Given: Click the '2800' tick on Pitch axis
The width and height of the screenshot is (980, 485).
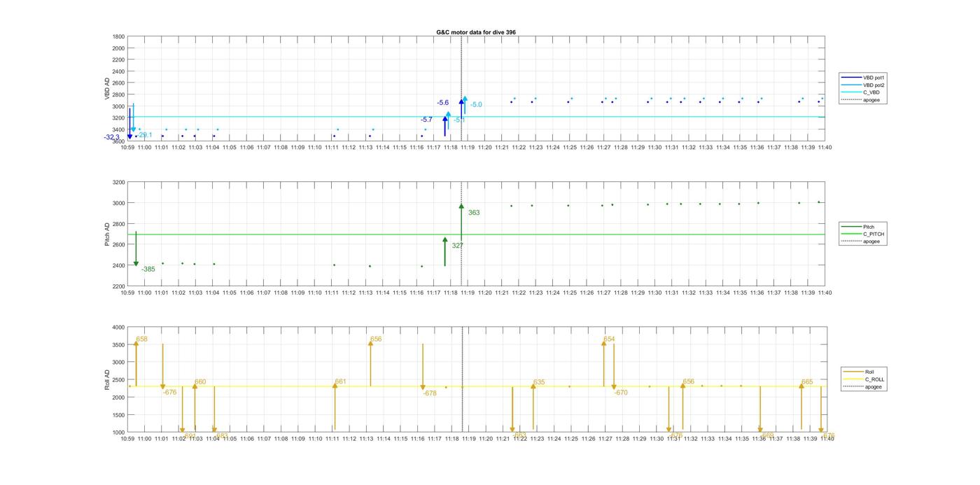Looking at the screenshot, I should tap(119, 224).
